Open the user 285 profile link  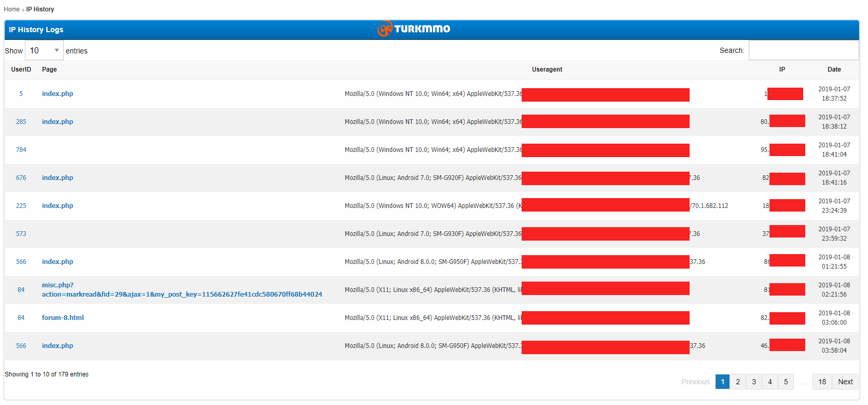tap(21, 122)
